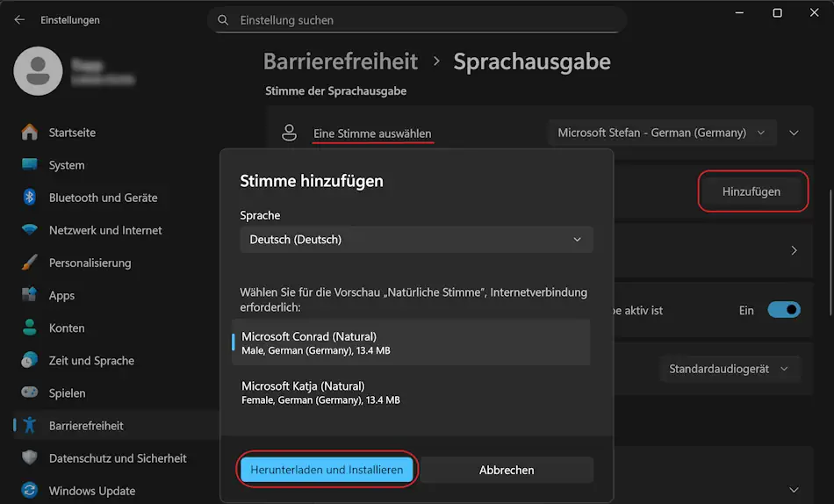
Task: Open Zeit und Sprache settings
Action: pyautogui.click(x=91, y=361)
